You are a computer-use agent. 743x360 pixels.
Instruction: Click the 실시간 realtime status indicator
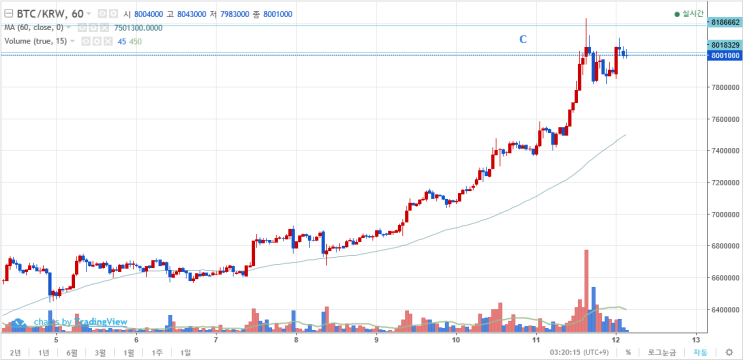pyautogui.click(x=689, y=14)
